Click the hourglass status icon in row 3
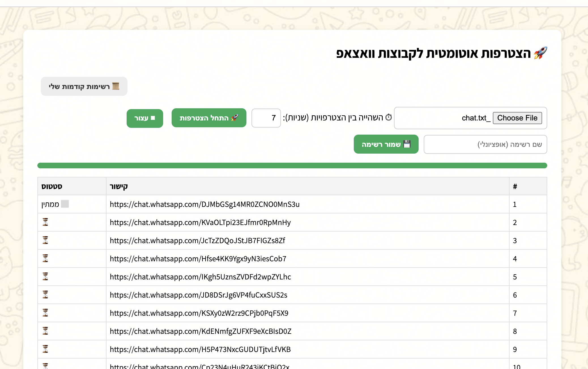This screenshot has width=588, height=369. coord(45,240)
